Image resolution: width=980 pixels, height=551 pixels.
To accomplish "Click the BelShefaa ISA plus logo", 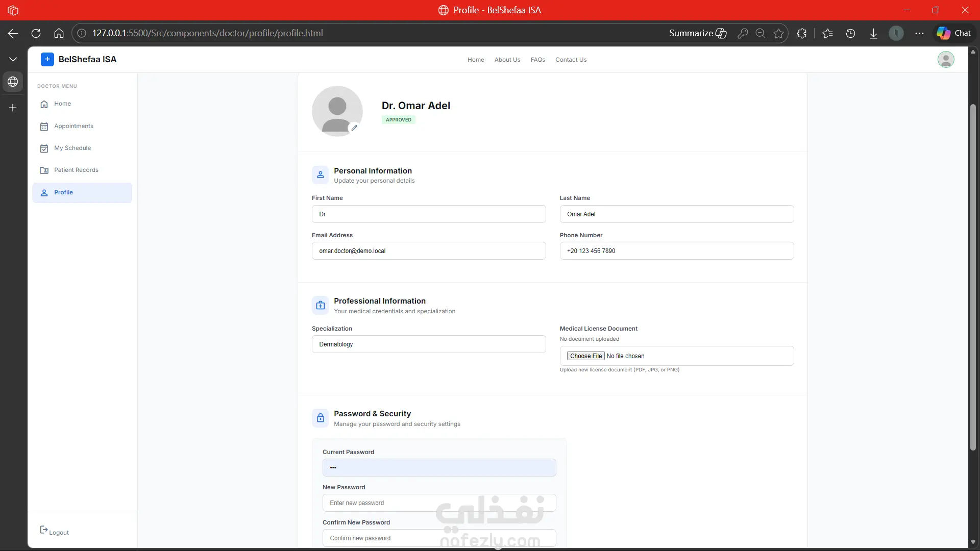I will 47,59.
